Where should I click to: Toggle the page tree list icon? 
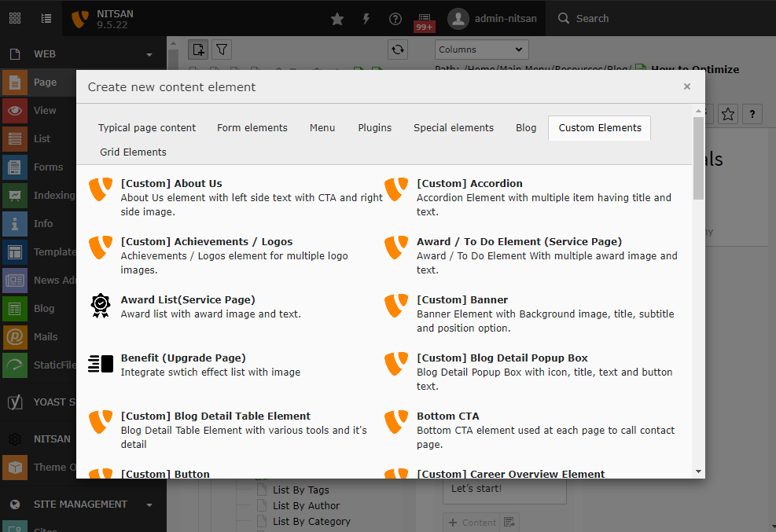coord(46,18)
